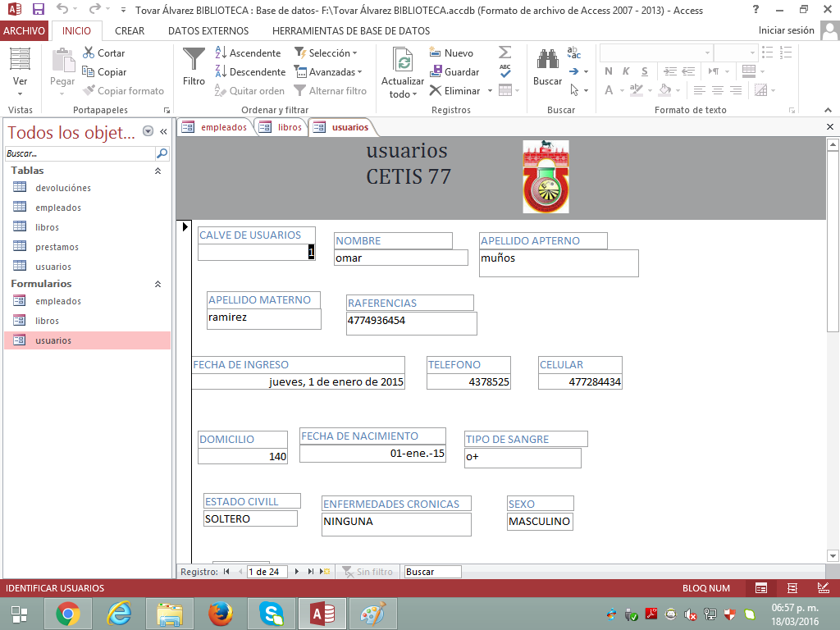This screenshot has height=630, width=840.
Task: Open Skype from the taskbar
Action: [271, 613]
